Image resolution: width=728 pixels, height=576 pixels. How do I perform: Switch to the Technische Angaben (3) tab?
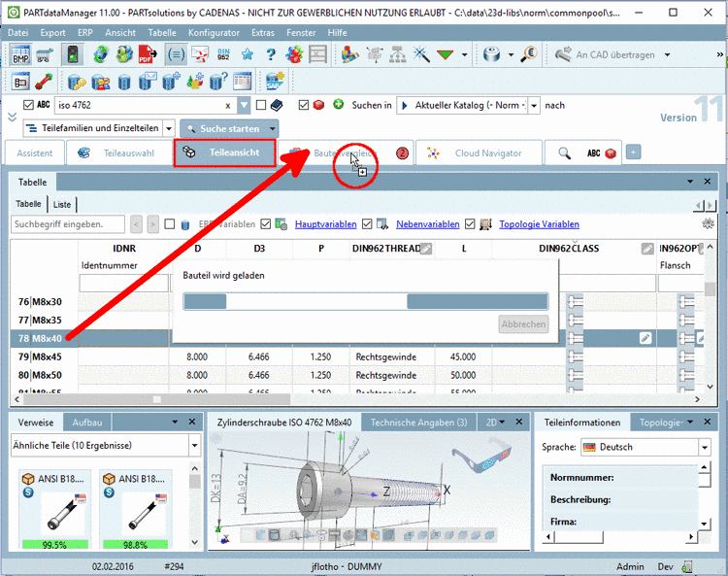(x=418, y=423)
